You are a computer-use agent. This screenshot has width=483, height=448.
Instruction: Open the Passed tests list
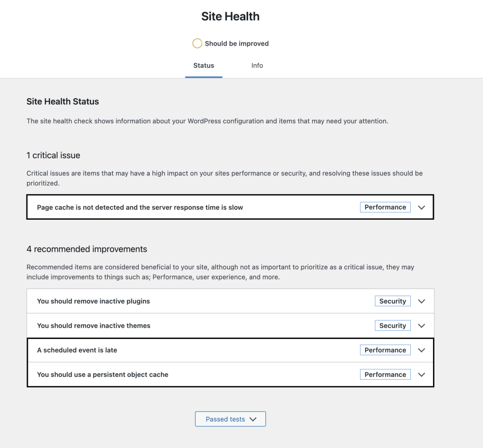(x=225, y=419)
